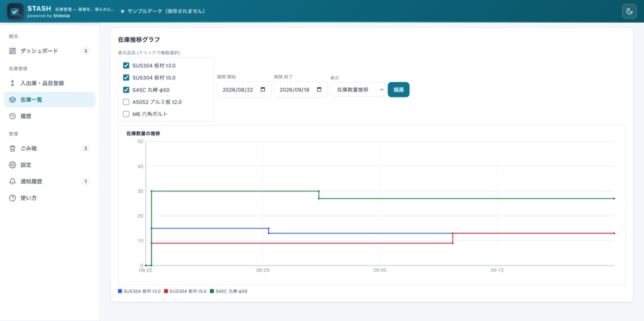Click the 通知履歴 bell icon
Viewport: 644px width, 321px height.
pyautogui.click(x=13, y=181)
